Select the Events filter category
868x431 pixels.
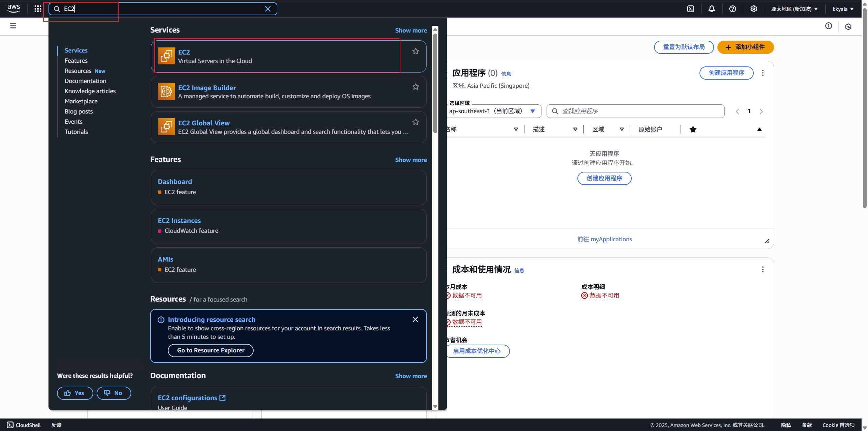click(74, 122)
